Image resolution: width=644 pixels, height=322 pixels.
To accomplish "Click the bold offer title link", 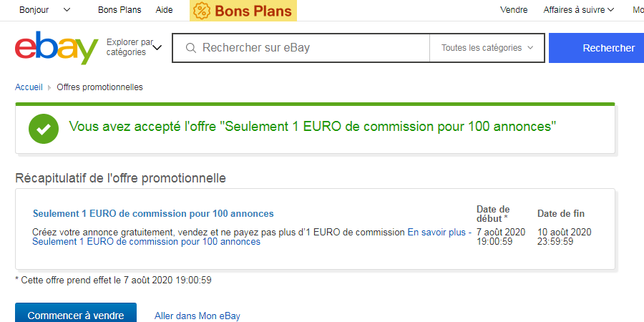I will point(153,213).
